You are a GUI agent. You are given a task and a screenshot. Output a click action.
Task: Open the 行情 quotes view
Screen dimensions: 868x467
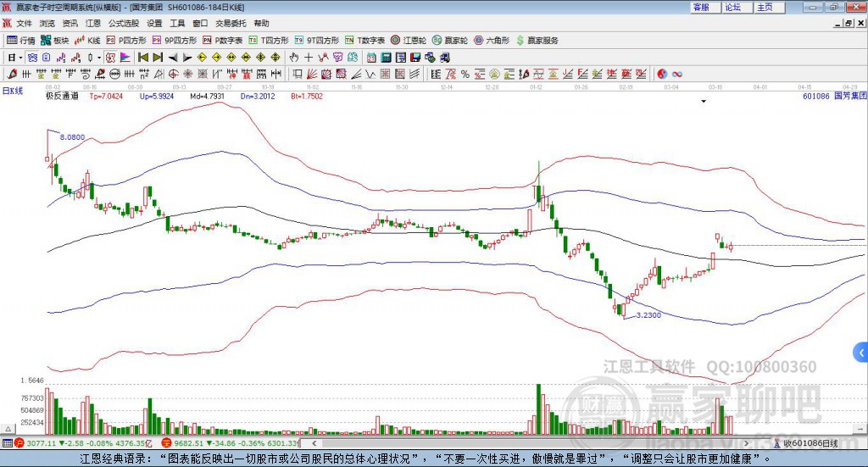[x=21, y=41]
